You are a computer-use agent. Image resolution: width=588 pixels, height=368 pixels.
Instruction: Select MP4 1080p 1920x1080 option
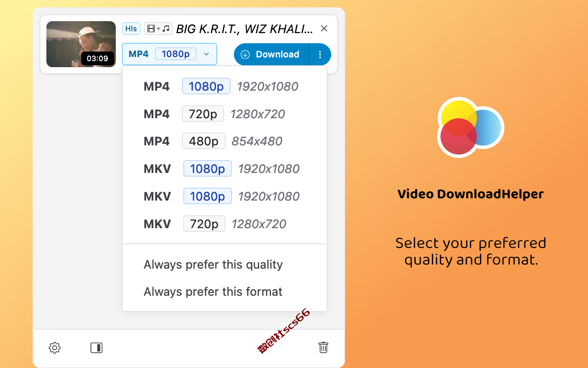coord(225,86)
